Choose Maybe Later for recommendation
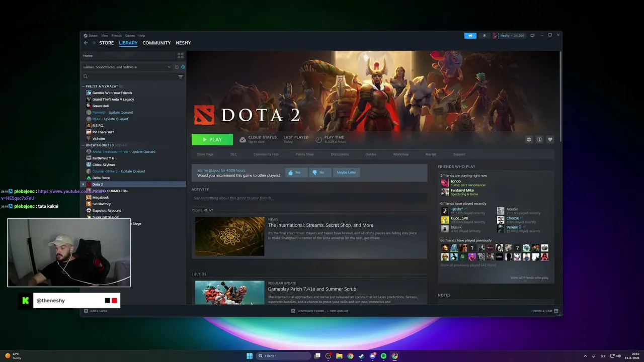The width and height of the screenshot is (644, 362). click(346, 172)
